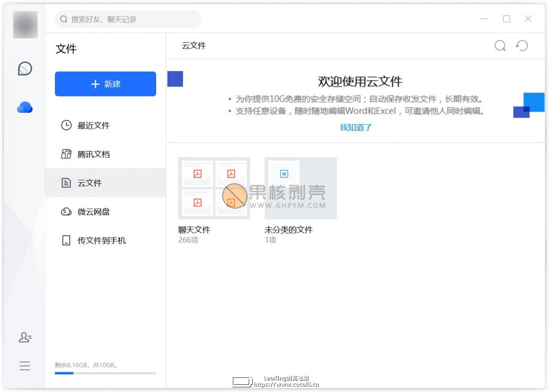This screenshot has height=392, width=549.
Task: Select 云文件 menu item
Action: coord(106,183)
